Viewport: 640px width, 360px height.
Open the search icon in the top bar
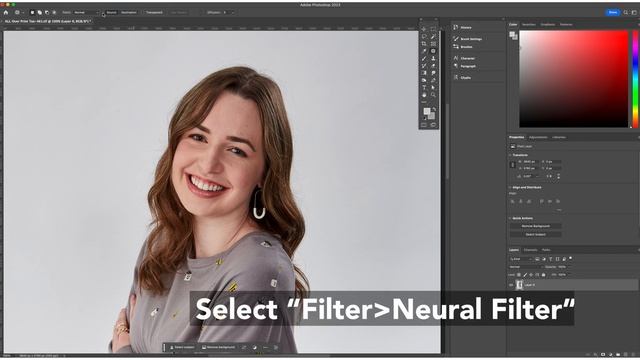[626, 12]
